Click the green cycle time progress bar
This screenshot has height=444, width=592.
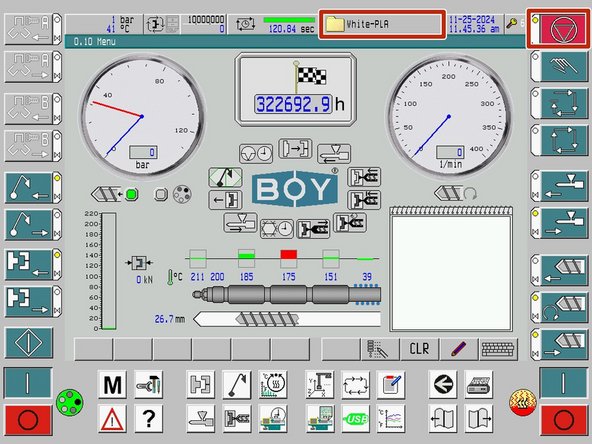pos(289,20)
